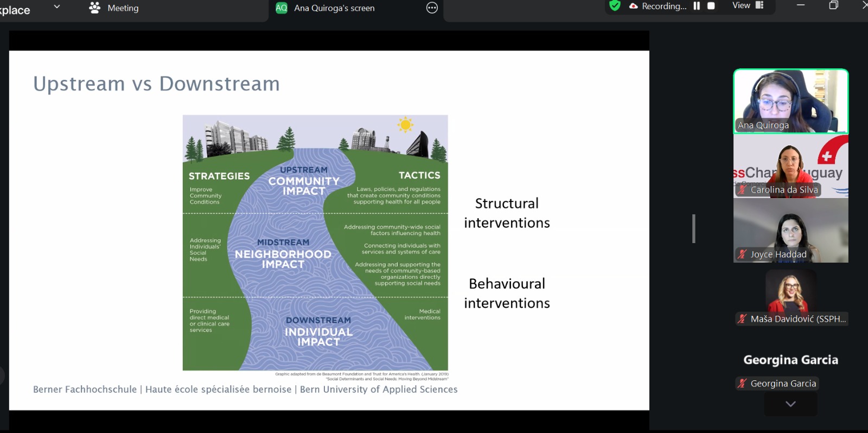Click the Ana Quiroga's screen tab label
The image size is (868, 433).
(x=334, y=8)
